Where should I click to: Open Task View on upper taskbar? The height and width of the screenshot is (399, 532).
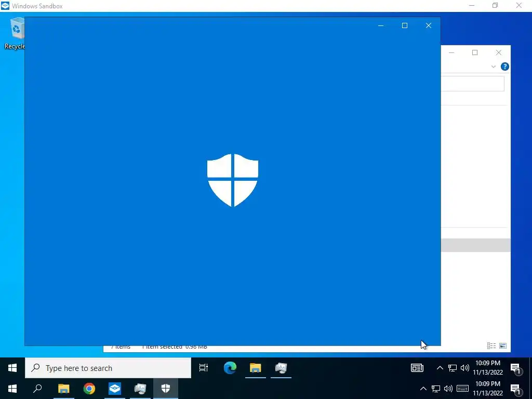[x=204, y=368]
